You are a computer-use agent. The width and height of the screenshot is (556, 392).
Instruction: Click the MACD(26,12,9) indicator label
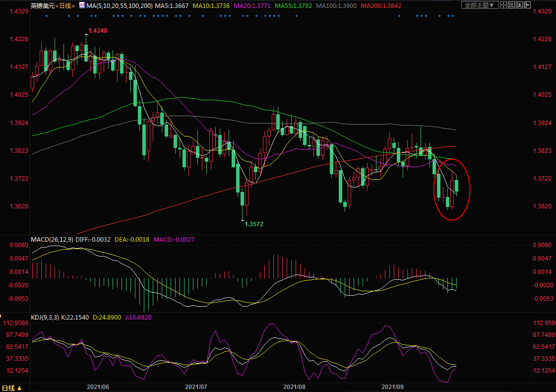[52, 240]
